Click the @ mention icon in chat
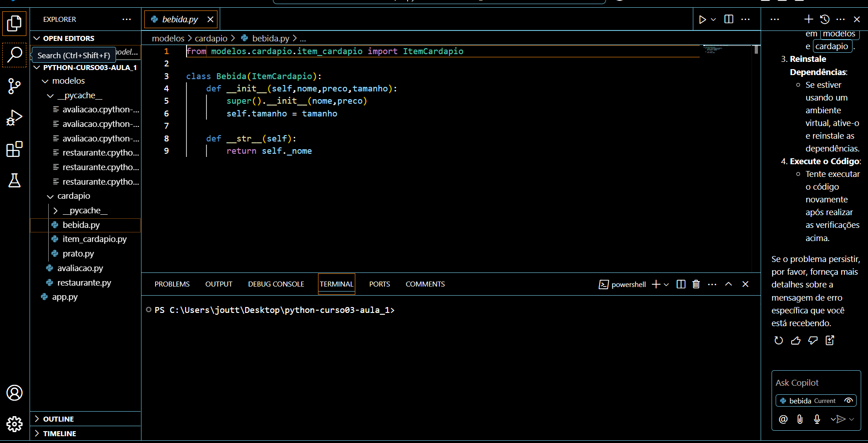 pos(783,419)
